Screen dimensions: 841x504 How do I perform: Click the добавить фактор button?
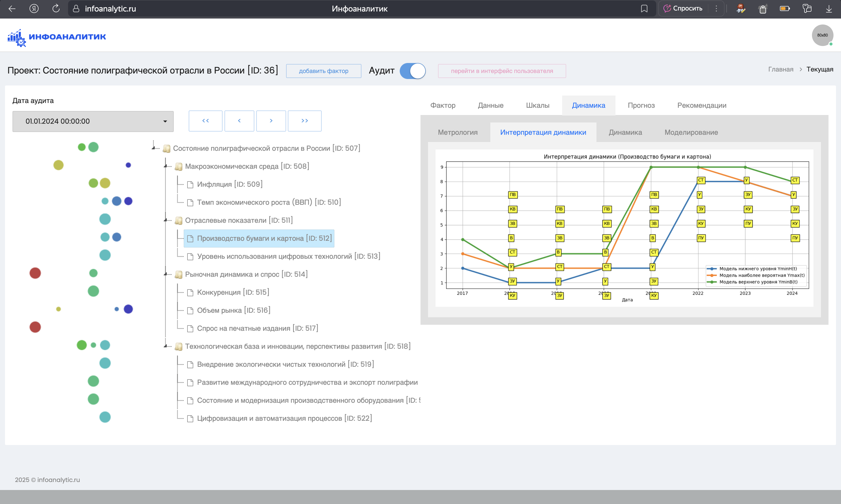pyautogui.click(x=323, y=71)
